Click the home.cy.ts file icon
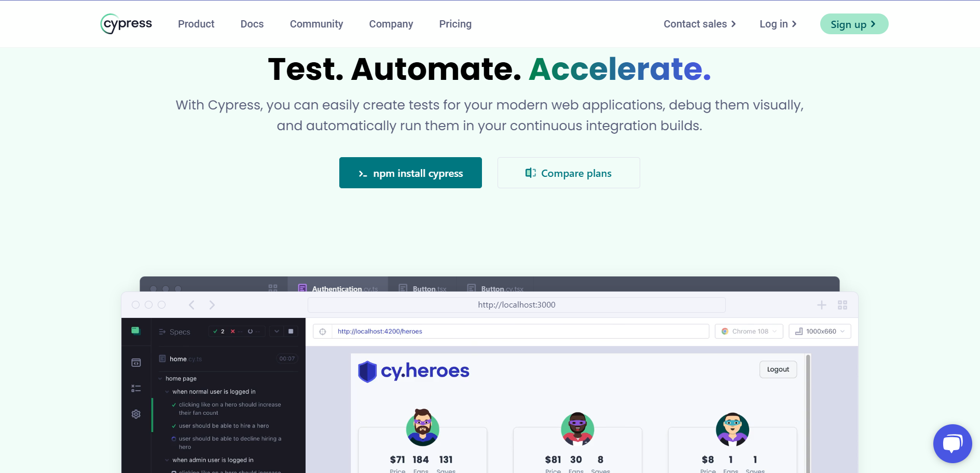 click(x=162, y=358)
